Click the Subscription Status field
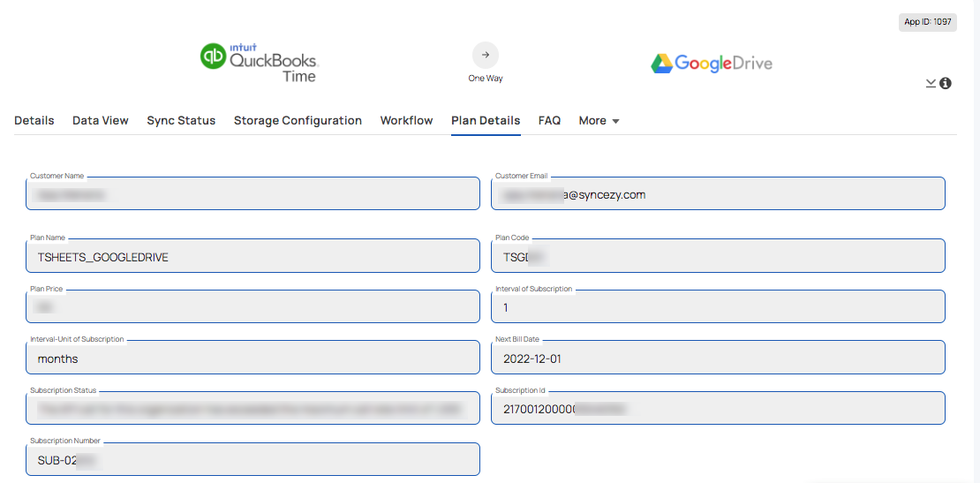 [253, 408]
